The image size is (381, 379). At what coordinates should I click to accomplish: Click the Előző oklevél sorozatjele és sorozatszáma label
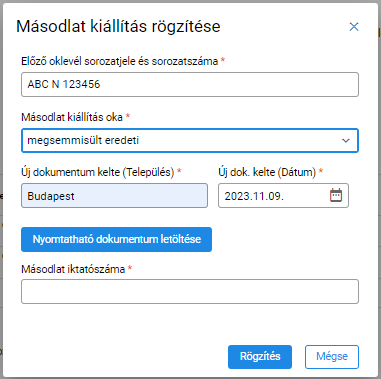coord(120,61)
